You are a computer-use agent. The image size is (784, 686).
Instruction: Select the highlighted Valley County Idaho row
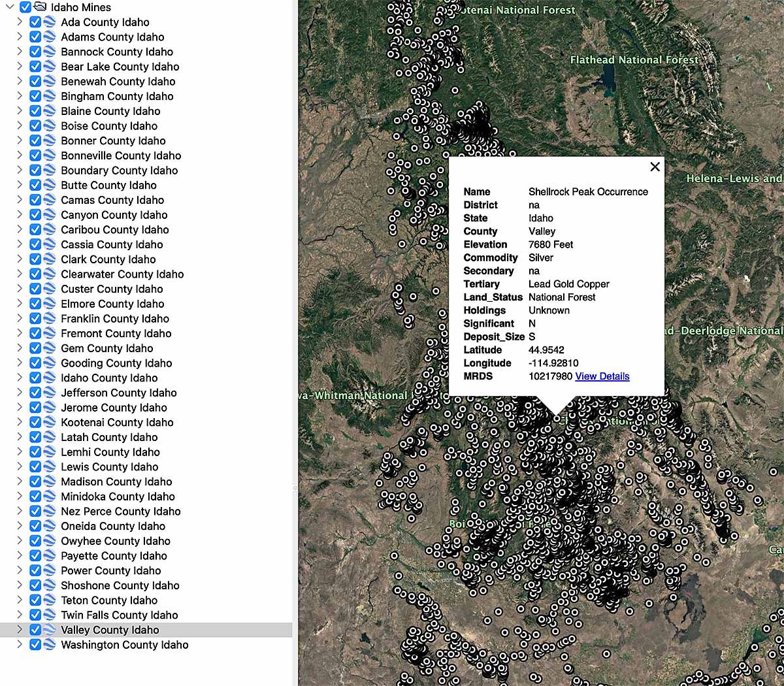(x=109, y=630)
